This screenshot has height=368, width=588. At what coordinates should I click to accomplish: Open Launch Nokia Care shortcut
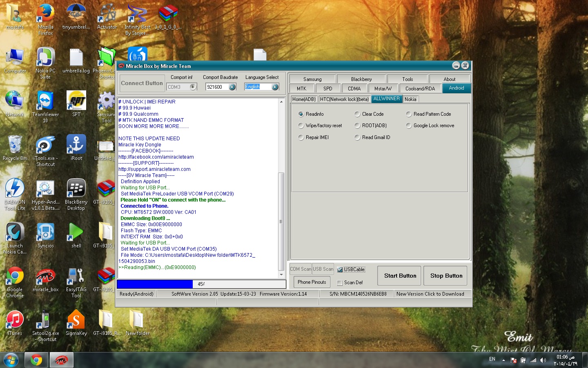point(15,238)
